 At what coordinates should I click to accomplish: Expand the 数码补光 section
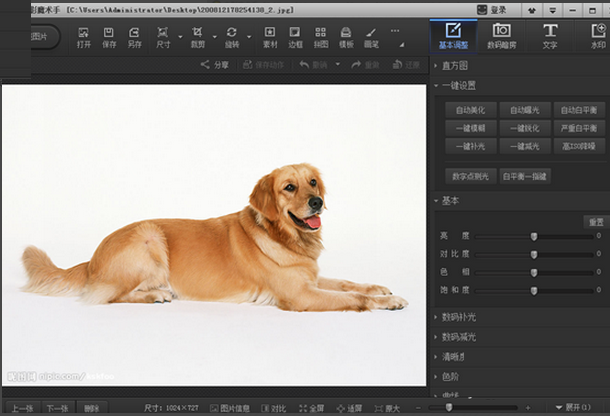tap(459, 317)
